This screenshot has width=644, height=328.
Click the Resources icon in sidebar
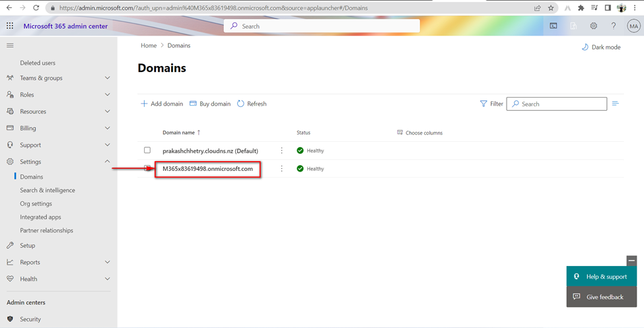click(11, 112)
